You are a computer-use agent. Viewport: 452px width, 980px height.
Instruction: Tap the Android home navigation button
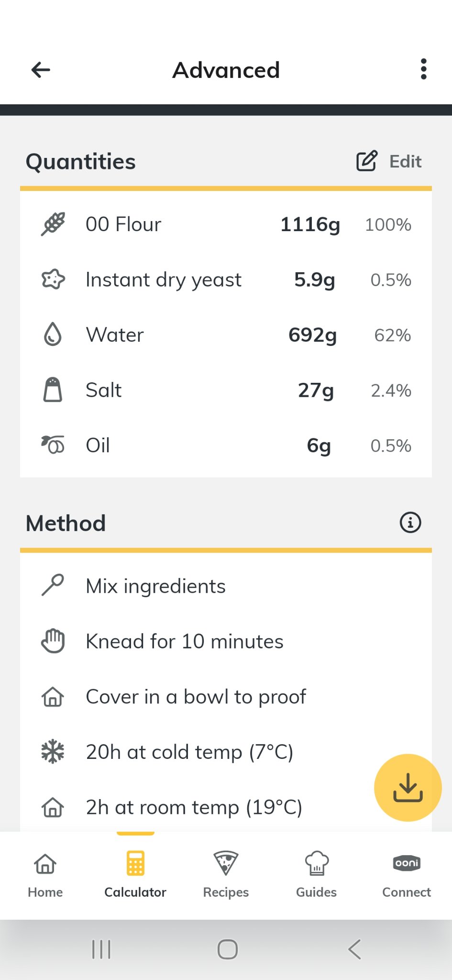(227, 949)
